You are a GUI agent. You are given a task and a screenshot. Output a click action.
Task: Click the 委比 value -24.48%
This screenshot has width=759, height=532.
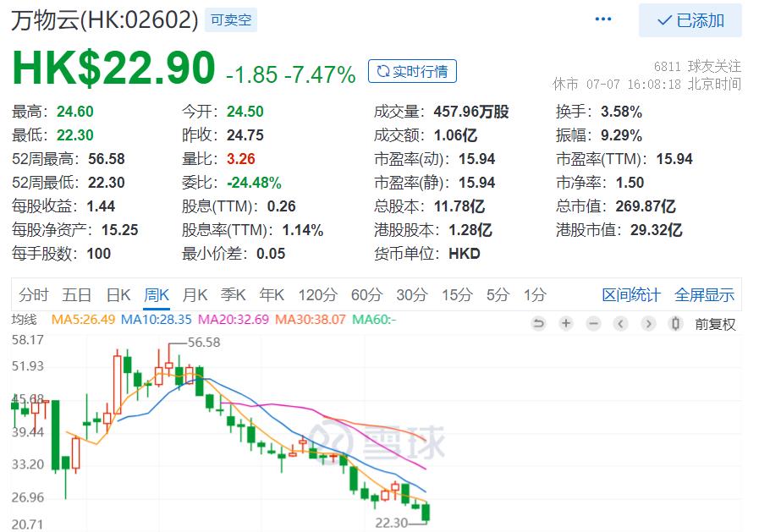254,183
